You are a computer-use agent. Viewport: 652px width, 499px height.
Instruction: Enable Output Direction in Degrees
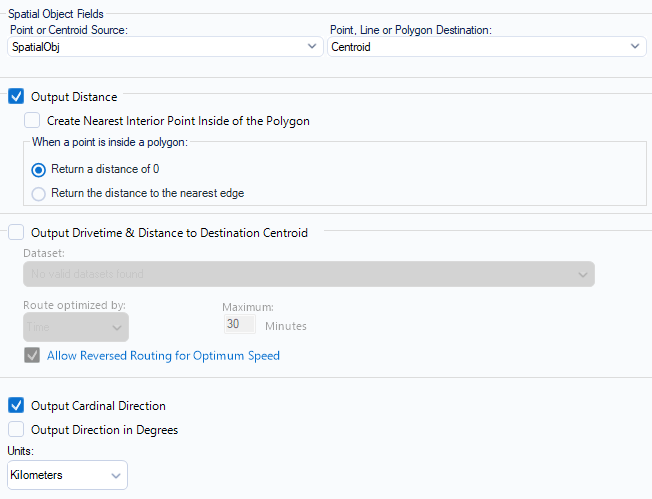pos(16,430)
